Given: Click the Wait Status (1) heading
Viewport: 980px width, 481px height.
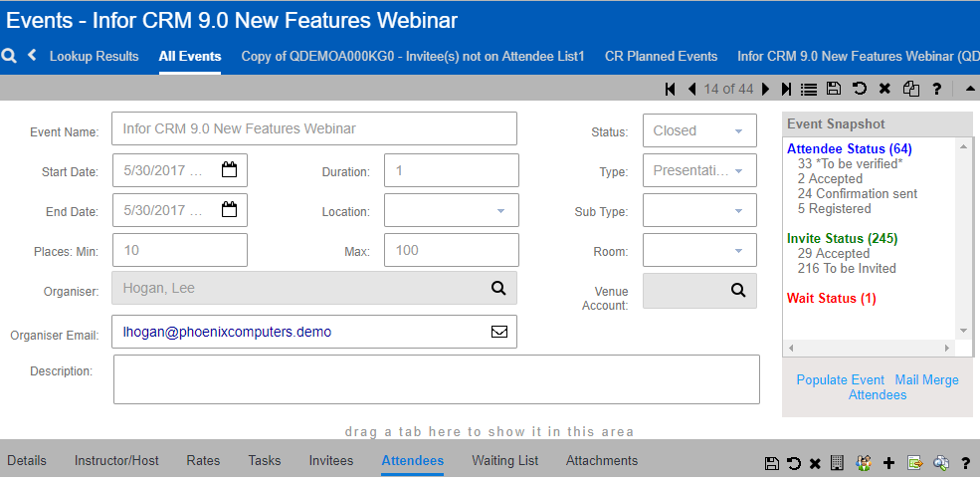Looking at the screenshot, I should [831, 299].
